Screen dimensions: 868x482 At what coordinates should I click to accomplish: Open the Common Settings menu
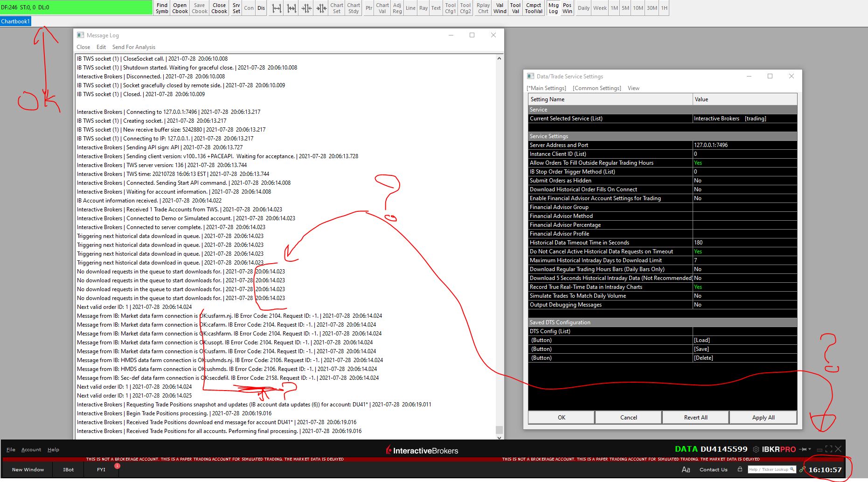pos(597,88)
